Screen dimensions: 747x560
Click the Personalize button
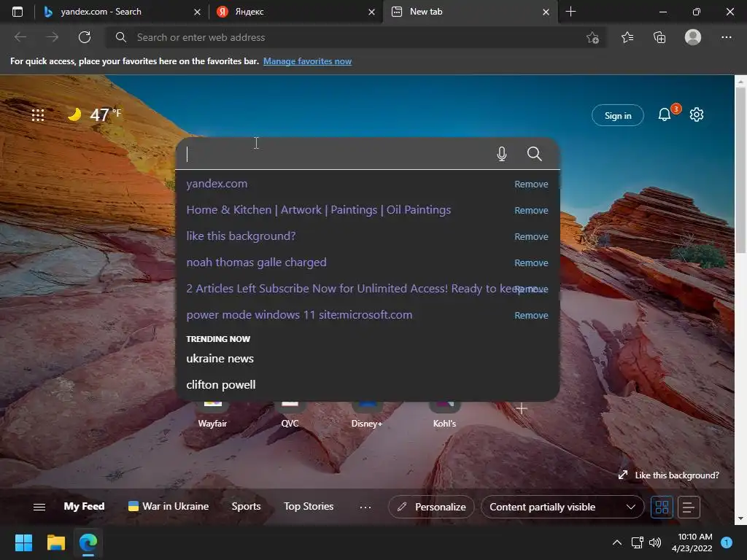(x=431, y=507)
